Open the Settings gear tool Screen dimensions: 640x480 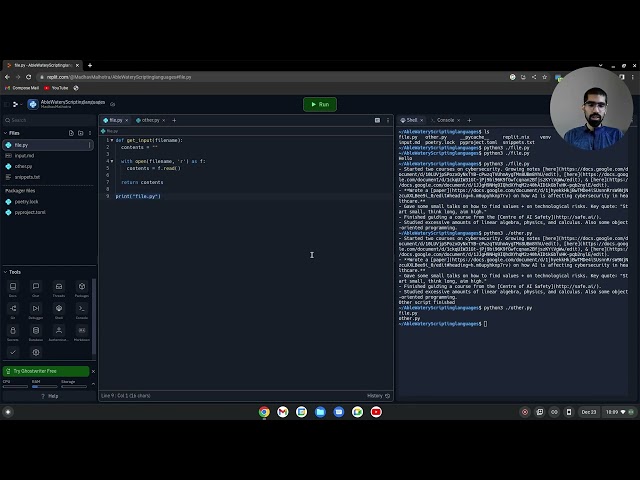36,352
